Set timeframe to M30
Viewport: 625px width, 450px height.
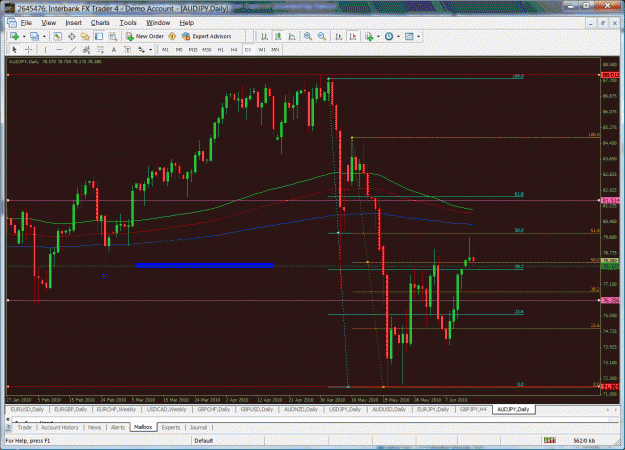pos(207,49)
